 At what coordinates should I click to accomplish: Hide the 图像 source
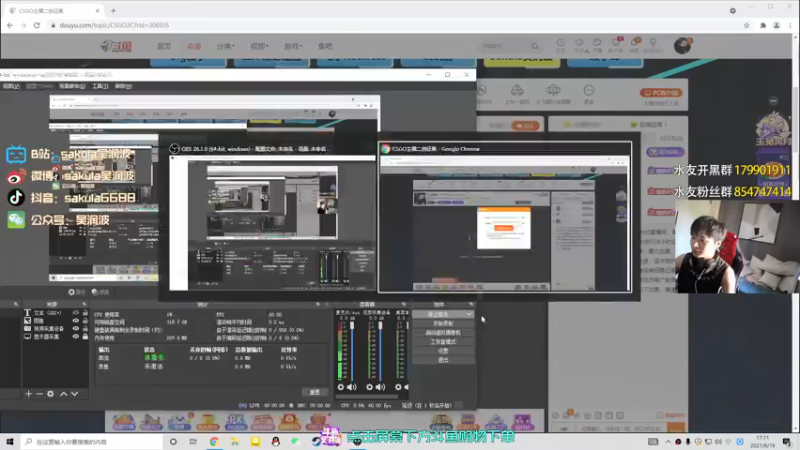pyautogui.click(x=76, y=321)
